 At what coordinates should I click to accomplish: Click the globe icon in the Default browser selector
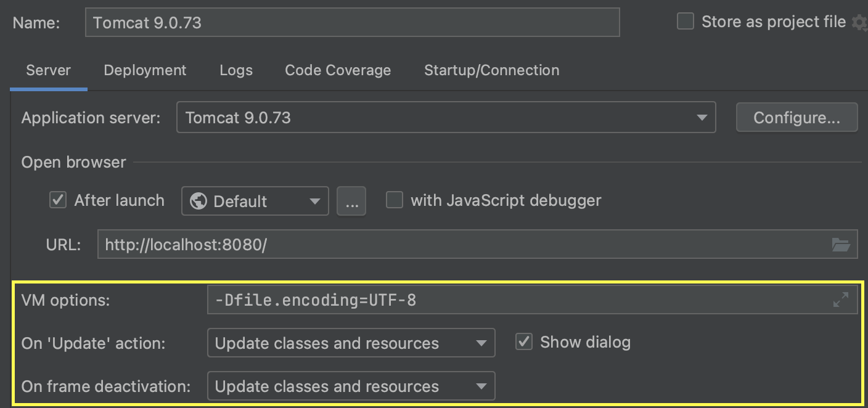[199, 201]
